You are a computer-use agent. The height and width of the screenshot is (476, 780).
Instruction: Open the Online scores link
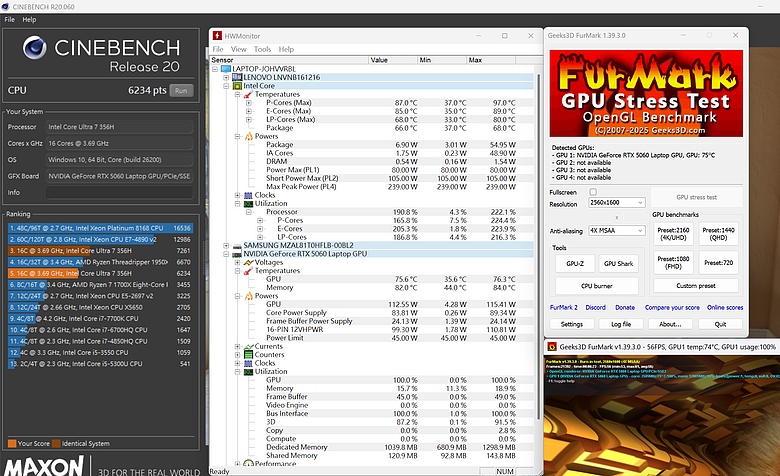click(x=725, y=307)
